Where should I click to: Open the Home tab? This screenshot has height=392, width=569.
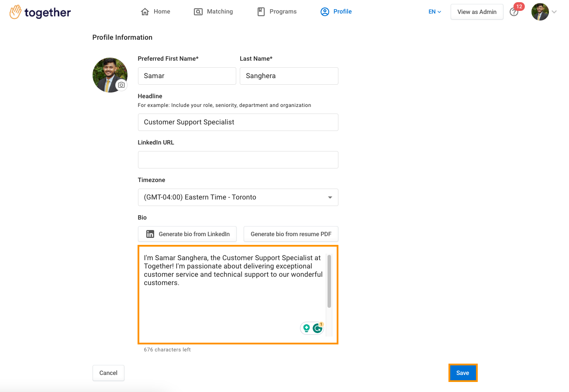click(155, 12)
